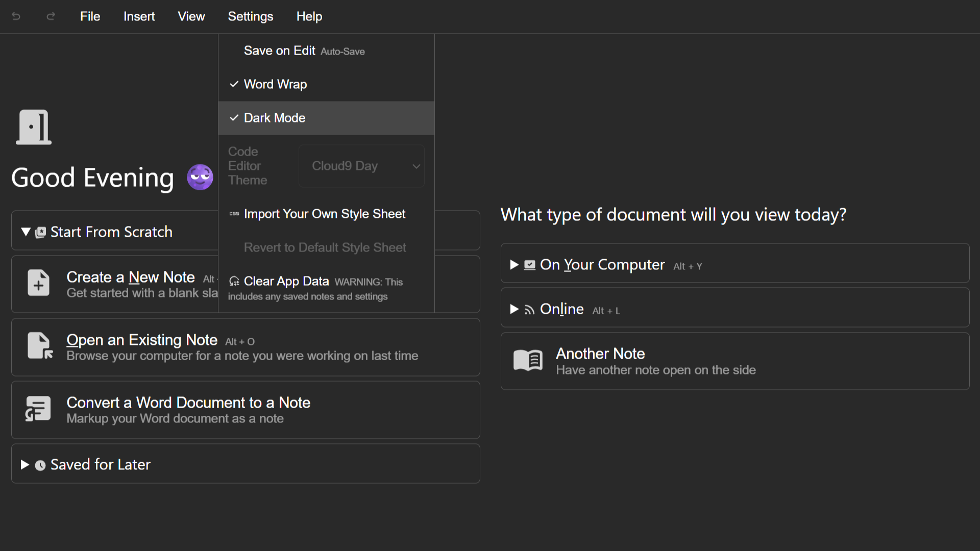Select Import Your Own Style Sheet
This screenshot has width=980, height=551.
[324, 214]
